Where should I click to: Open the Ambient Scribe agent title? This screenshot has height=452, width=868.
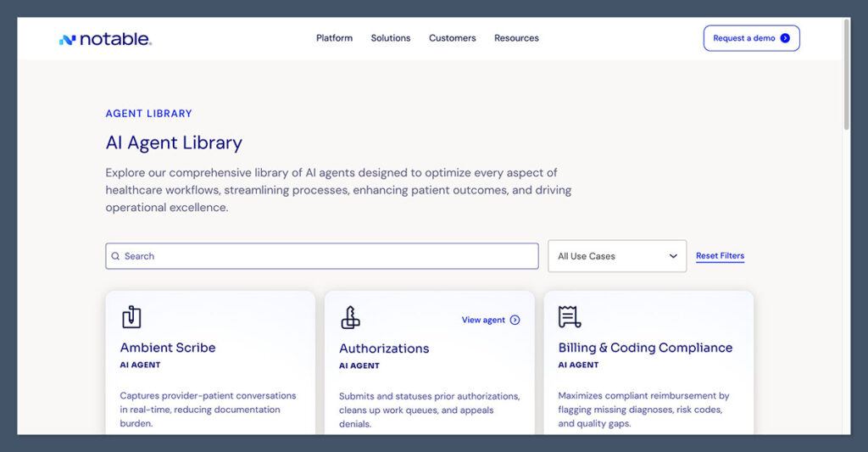(168, 348)
